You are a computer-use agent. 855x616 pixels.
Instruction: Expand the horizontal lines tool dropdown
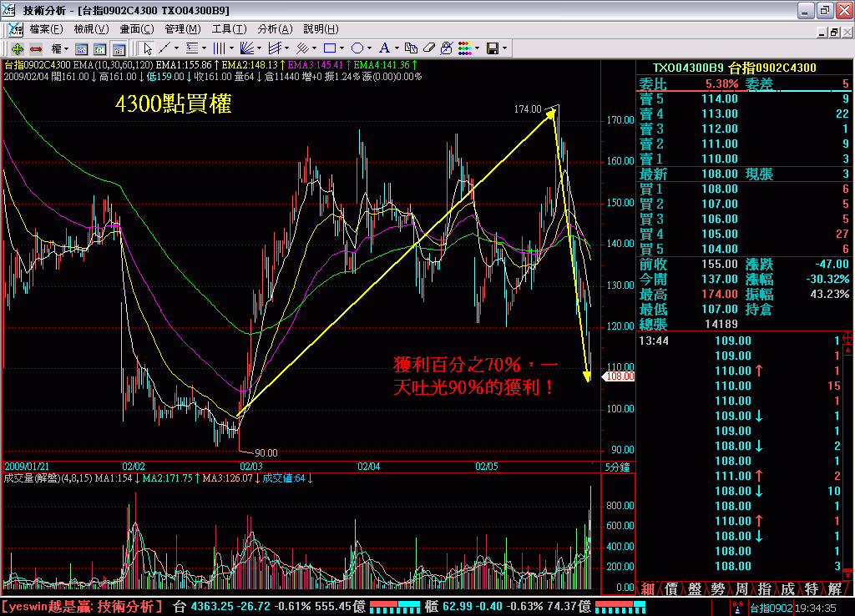pyautogui.click(x=204, y=48)
